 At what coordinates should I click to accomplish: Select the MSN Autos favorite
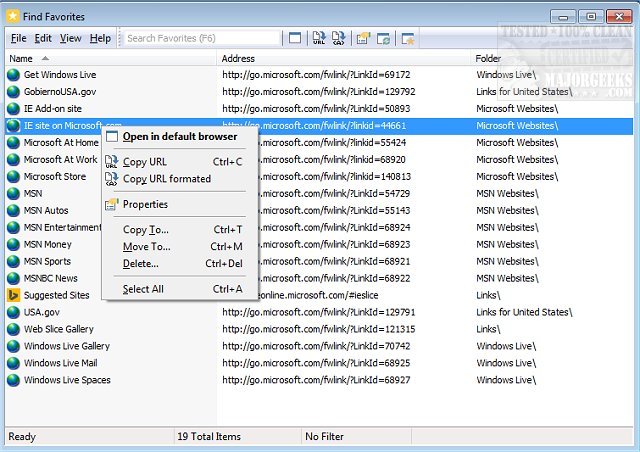(46, 211)
